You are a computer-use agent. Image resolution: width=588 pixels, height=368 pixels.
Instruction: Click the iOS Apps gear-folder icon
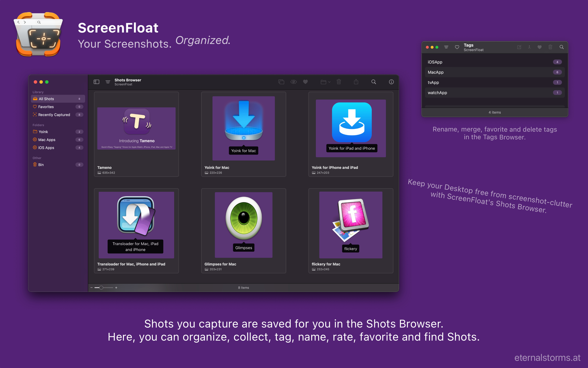(x=35, y=148)
